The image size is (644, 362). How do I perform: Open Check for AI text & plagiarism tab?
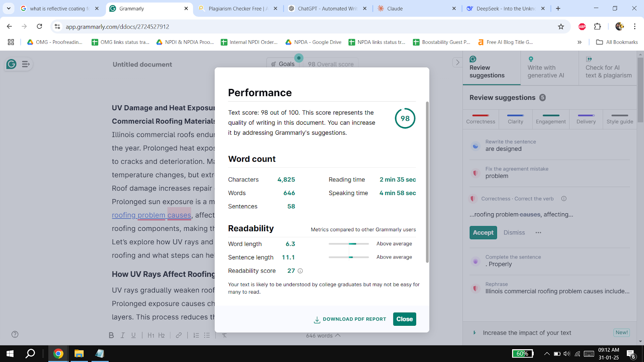click(608, 68)
